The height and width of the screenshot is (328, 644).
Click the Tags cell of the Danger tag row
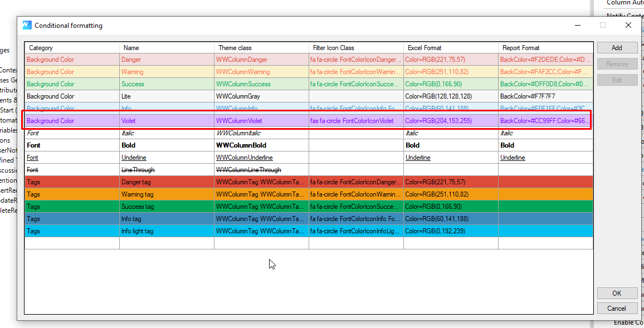point(72,182)
